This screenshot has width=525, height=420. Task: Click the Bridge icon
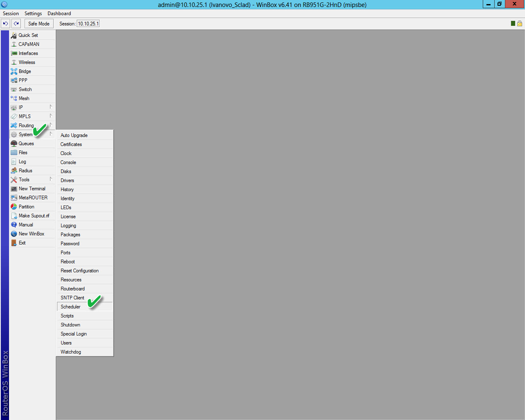pos(14,71)
